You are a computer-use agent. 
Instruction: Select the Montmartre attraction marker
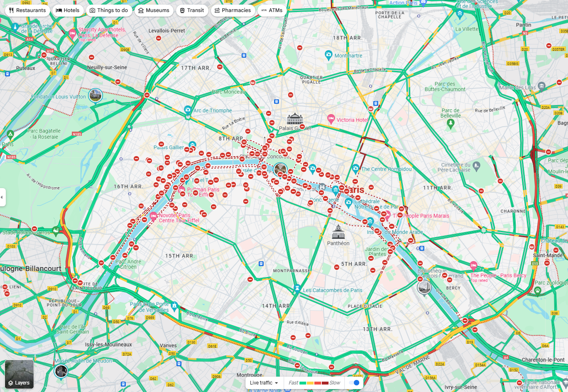pos(328,55)
